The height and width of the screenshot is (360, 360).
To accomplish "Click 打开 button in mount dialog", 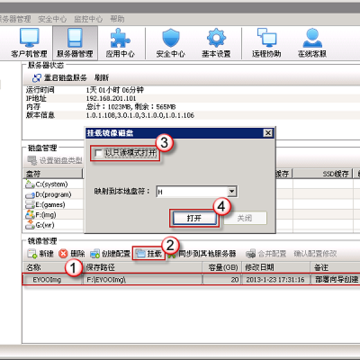I will 194,218.
